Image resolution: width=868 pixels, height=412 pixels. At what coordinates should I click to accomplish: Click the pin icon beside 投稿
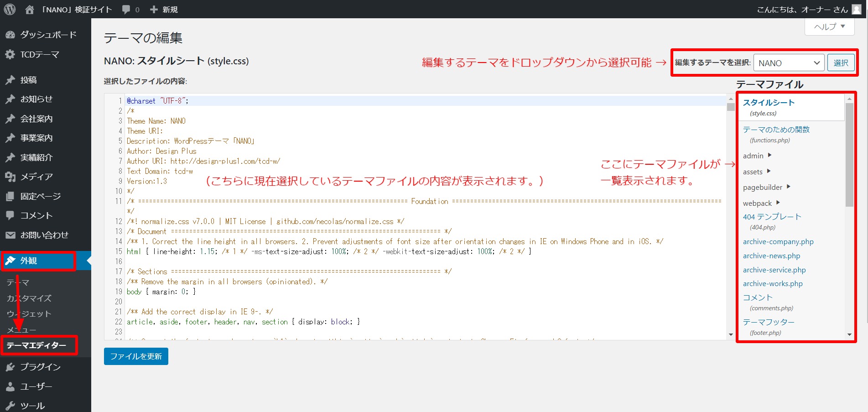pyautogui.click(x=10, y=80)
